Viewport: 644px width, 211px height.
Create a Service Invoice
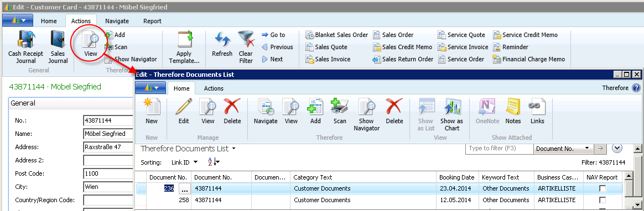click(463, 47)
